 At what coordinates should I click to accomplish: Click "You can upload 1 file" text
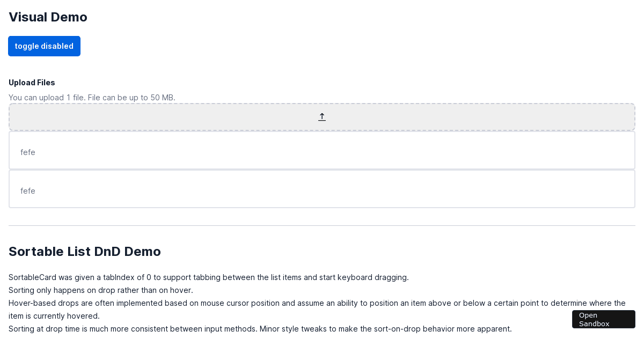pos(47,98)
